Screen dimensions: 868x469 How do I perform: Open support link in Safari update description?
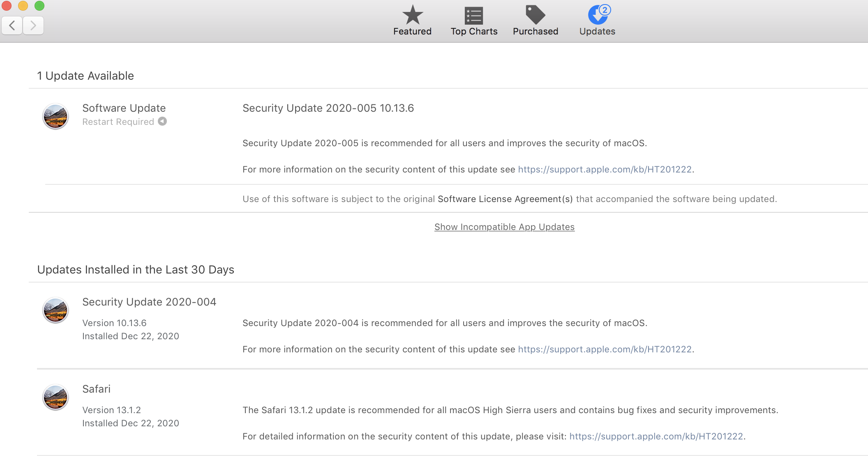(656, 436)
